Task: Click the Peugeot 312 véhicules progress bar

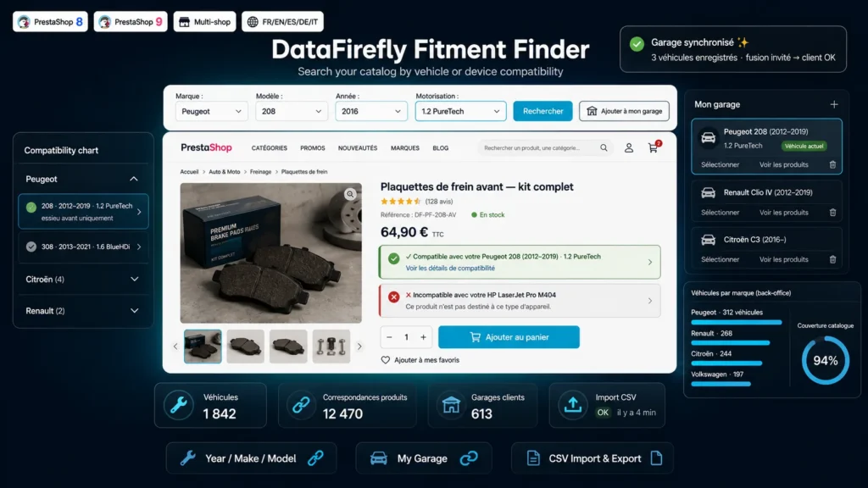Action: (737, 322)
